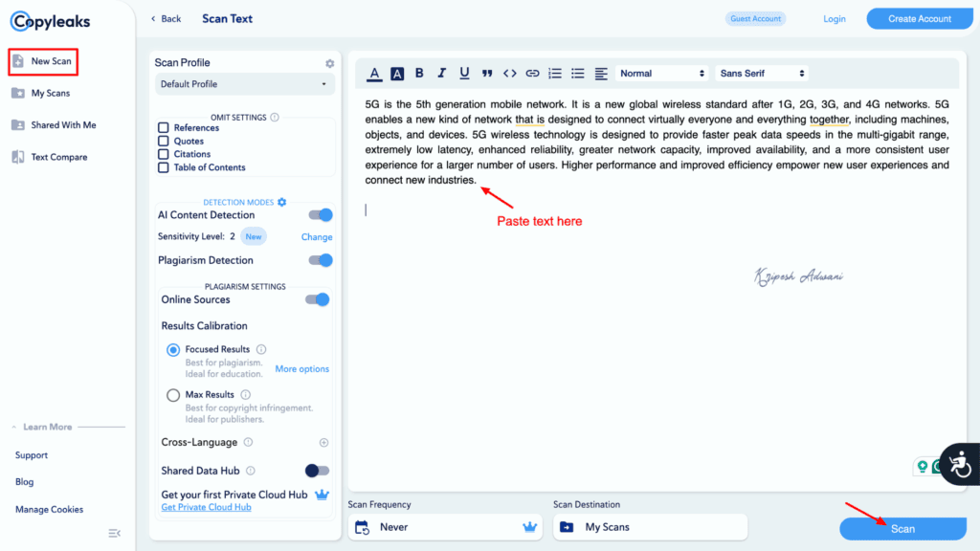This screenshot has height=551, width=980.
Task: Apply bold formatting in the editor toolbar
Action: point(419,73)
